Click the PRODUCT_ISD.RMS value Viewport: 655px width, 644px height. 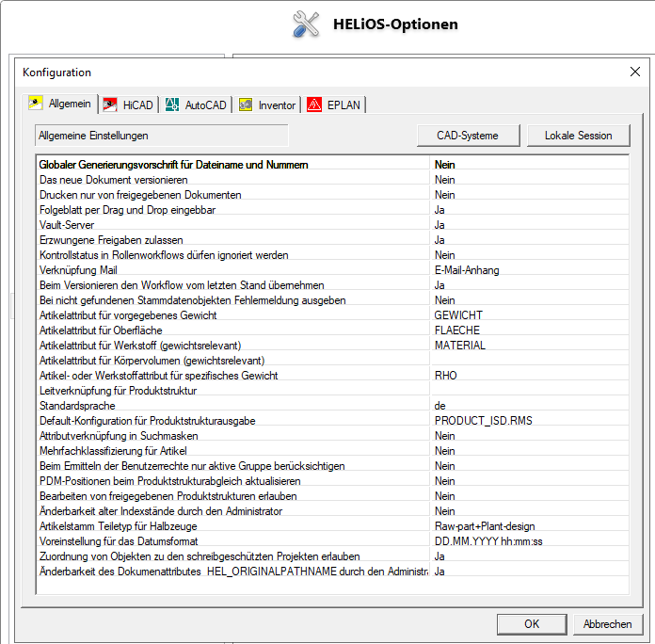[484, 421]
